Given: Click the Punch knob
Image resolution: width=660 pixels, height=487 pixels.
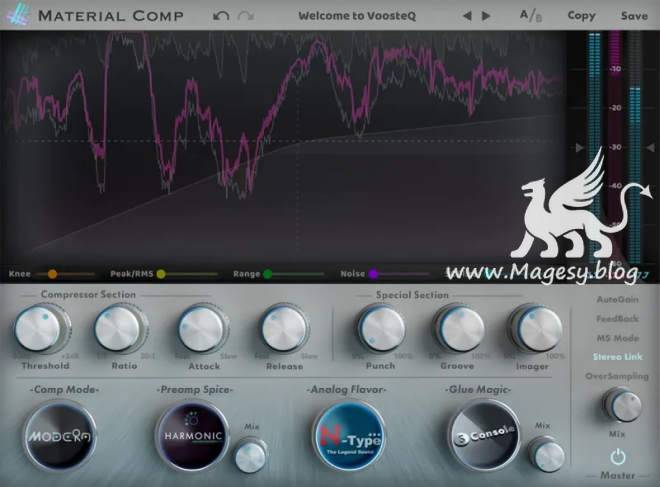Looking at the screenshot, I should (x=381, y=329).
